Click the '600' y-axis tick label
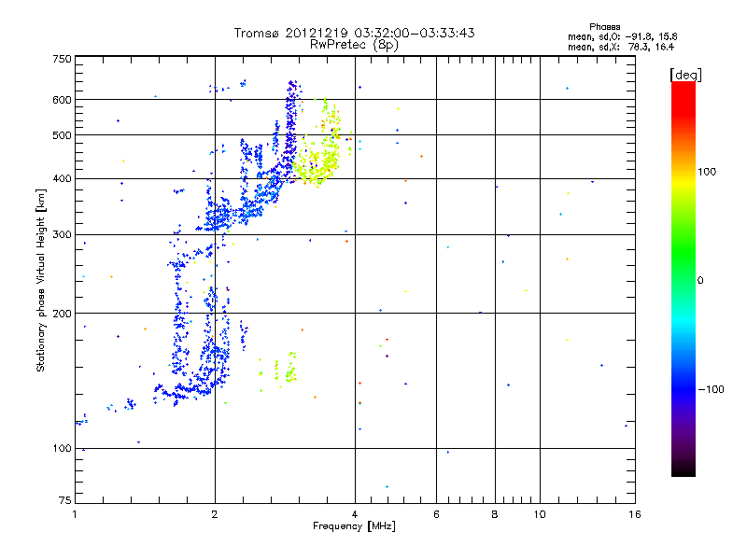 coord(62,100)
